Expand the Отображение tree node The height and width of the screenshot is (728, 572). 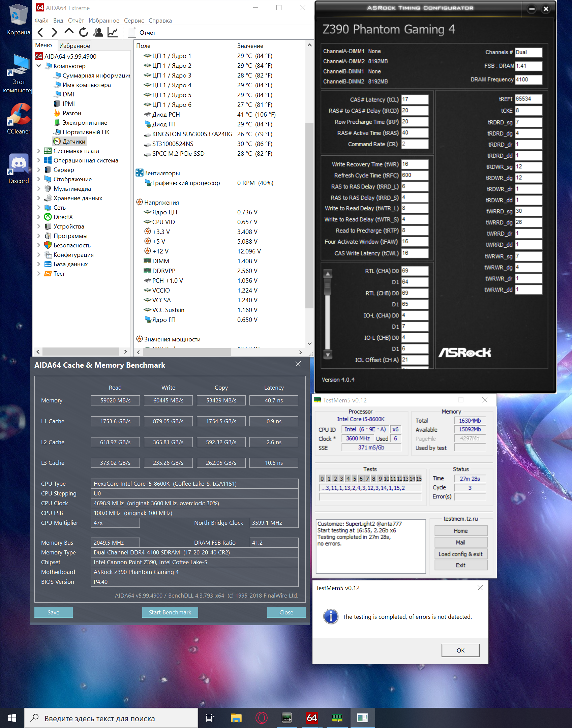(39, 179)
